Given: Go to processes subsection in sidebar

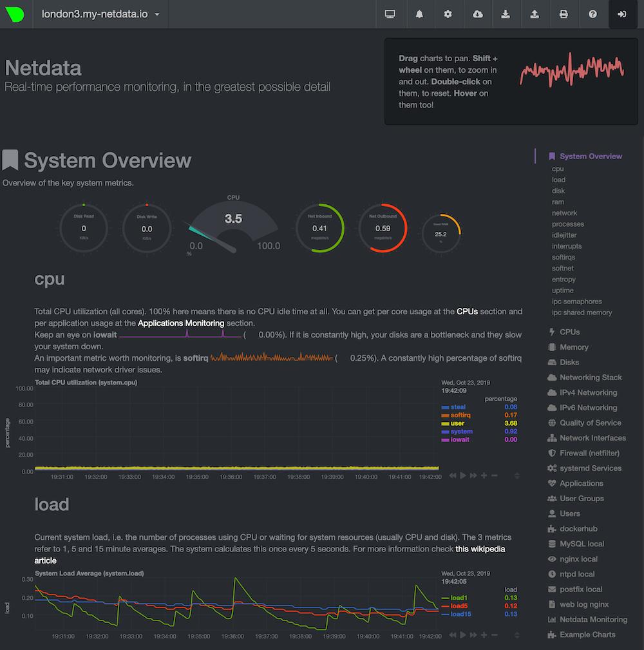Looking at the screenshot, I should [x=568, y=224].
